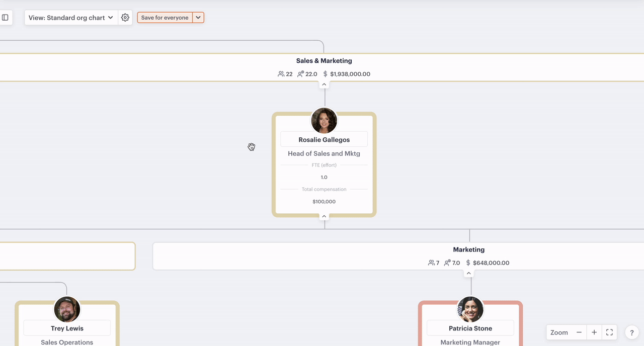Open view settings gear icon

pyautogui.click(x=125, y=18)
